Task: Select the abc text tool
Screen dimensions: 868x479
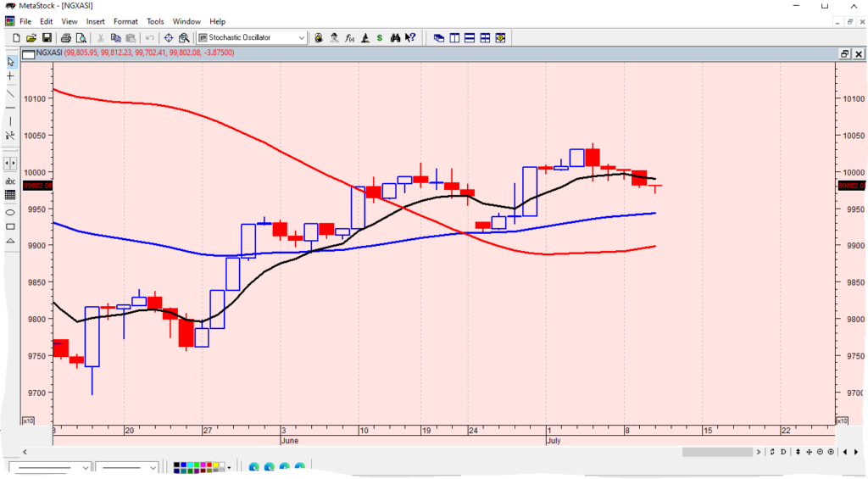Action: [x=10, y=181]
